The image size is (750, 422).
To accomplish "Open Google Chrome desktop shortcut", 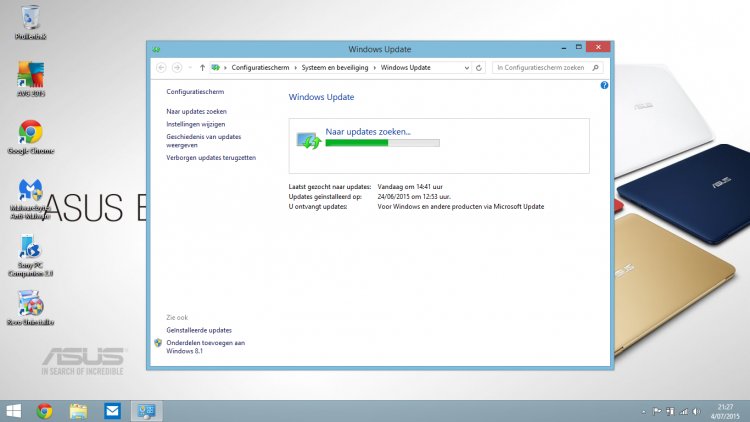I will (30, 134).
